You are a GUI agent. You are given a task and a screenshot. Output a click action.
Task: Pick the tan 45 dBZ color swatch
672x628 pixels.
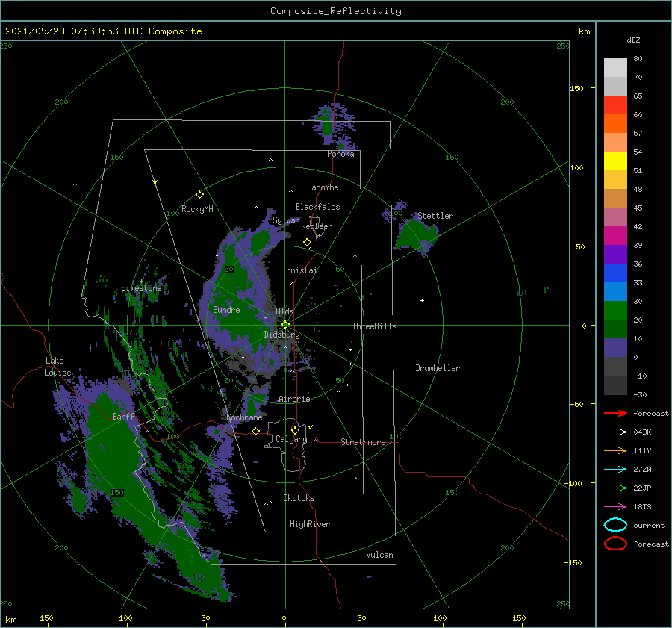click(615, 198)
